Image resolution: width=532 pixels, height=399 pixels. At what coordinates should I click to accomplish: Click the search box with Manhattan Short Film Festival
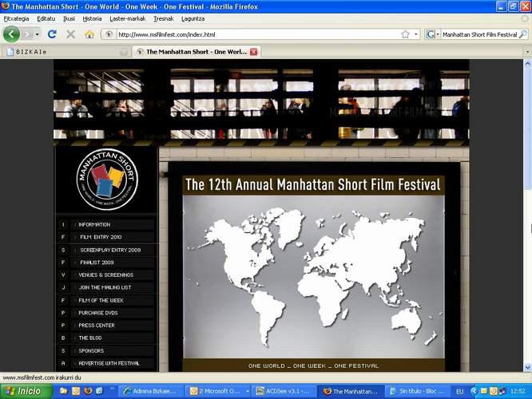480,34
